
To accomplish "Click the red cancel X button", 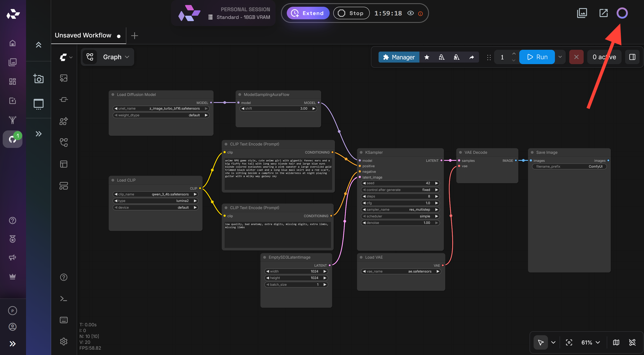I will 576,57.
